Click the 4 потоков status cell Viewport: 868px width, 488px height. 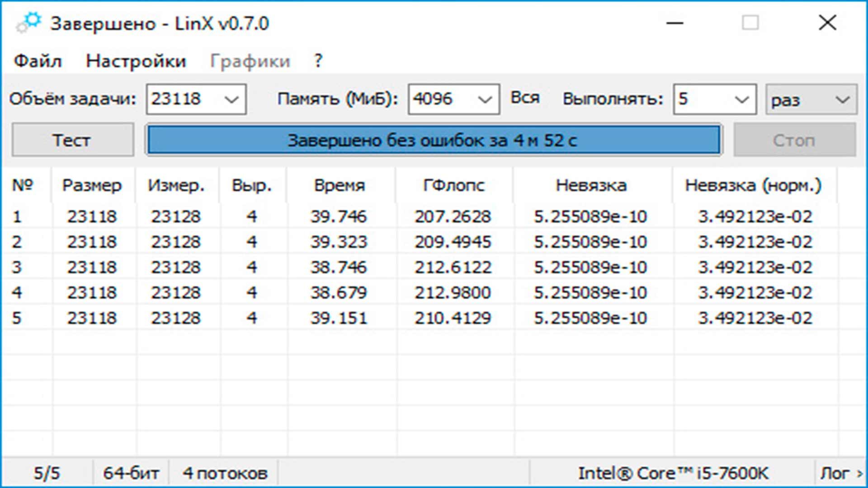pos(225,473)
